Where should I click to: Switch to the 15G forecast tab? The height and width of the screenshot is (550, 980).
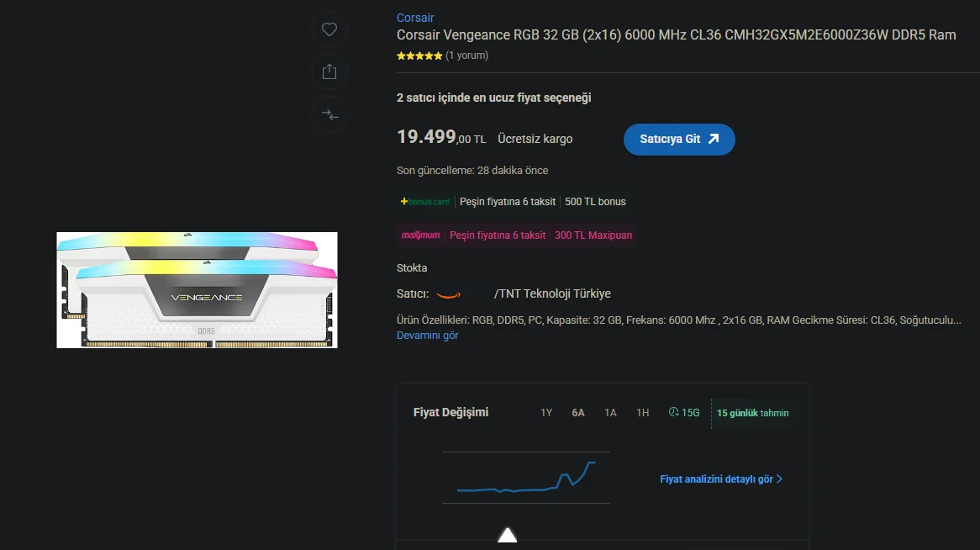tap(684, 413)
